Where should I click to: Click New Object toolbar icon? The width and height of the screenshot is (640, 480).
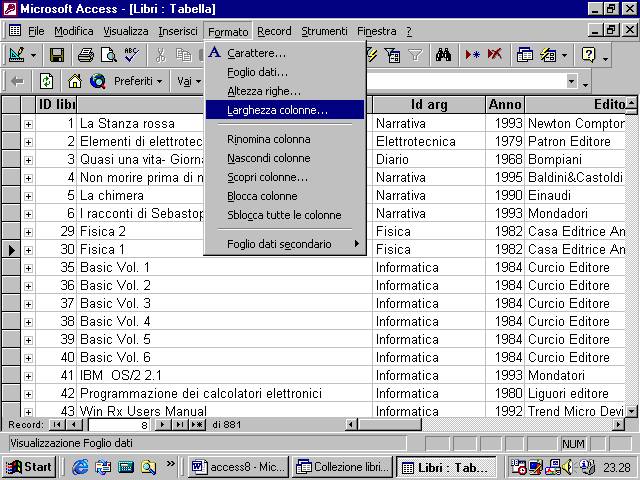coord(548,55)
